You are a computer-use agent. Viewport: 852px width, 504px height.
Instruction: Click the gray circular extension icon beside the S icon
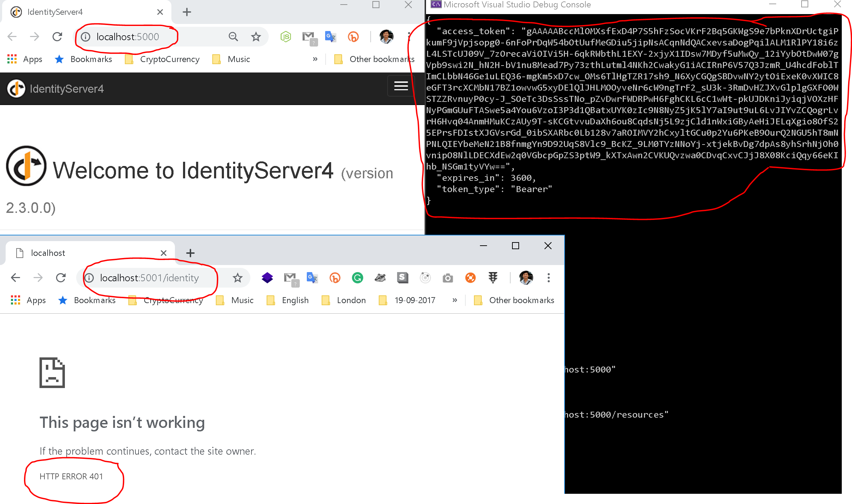[425, 278]
